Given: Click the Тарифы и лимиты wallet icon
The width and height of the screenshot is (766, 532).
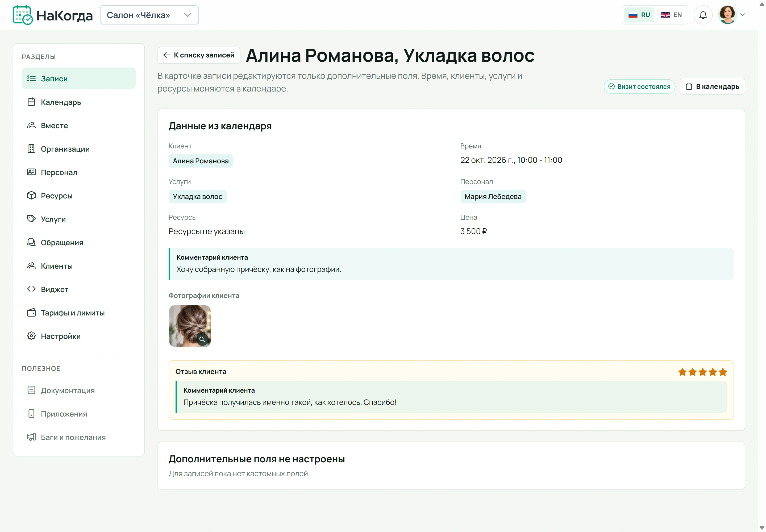Looking at the screenshot, I should (x=31, y=312).
